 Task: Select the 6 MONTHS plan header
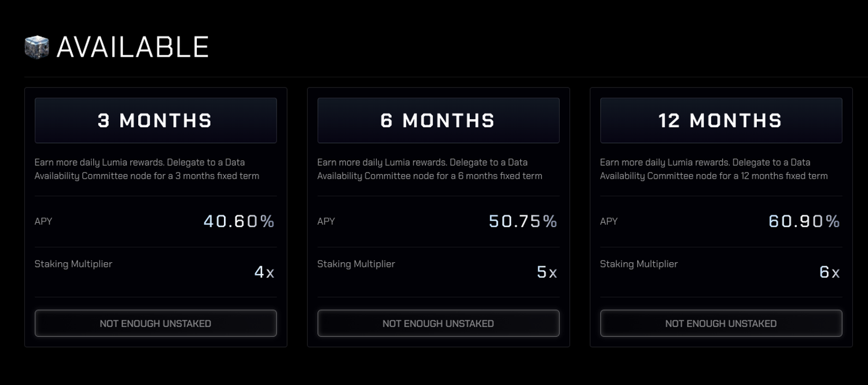click(x=438, y=120)
